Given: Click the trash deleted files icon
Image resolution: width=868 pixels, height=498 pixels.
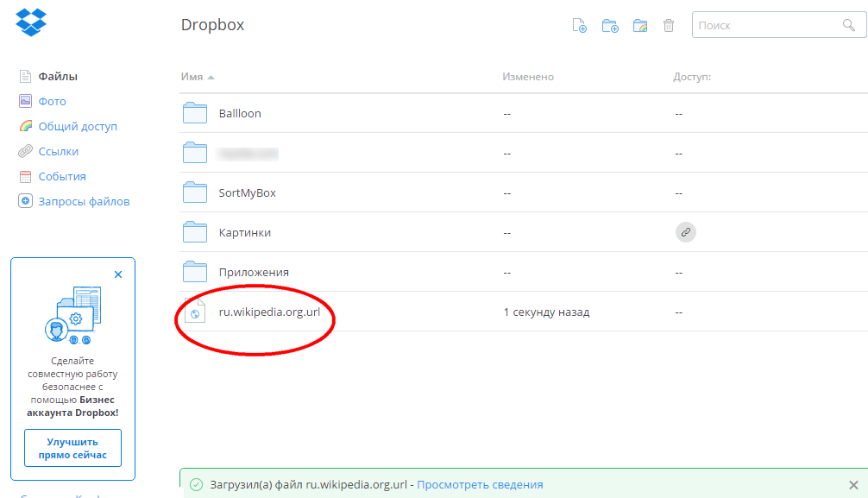Looking at the screenshot, I should click(x=669, y=26).
